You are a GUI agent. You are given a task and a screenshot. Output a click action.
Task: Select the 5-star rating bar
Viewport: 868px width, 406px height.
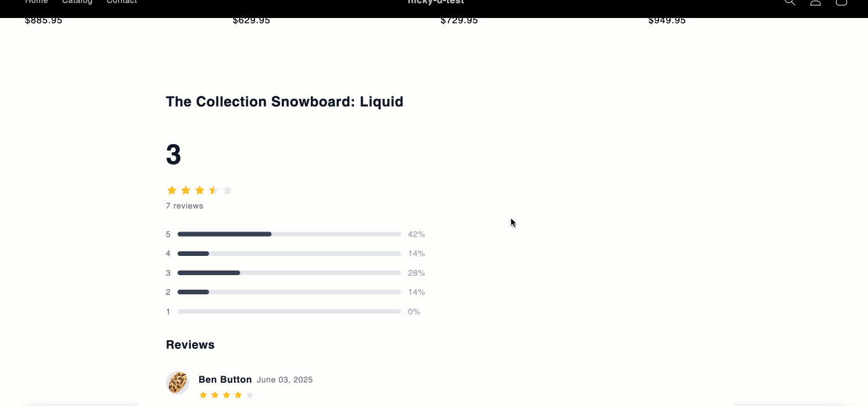(x=289, y=234)
